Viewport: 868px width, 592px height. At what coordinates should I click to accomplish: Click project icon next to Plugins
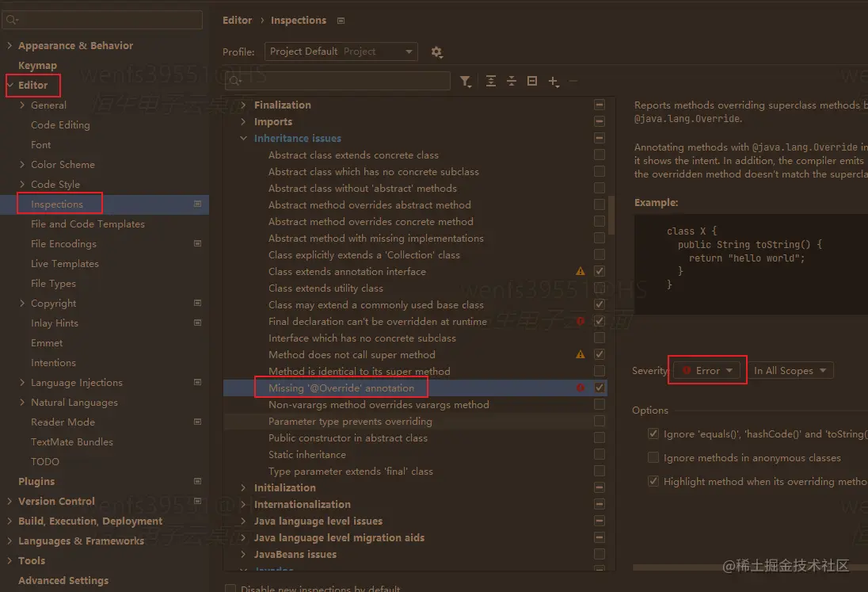pyautogui.click(x=198, y=481)
